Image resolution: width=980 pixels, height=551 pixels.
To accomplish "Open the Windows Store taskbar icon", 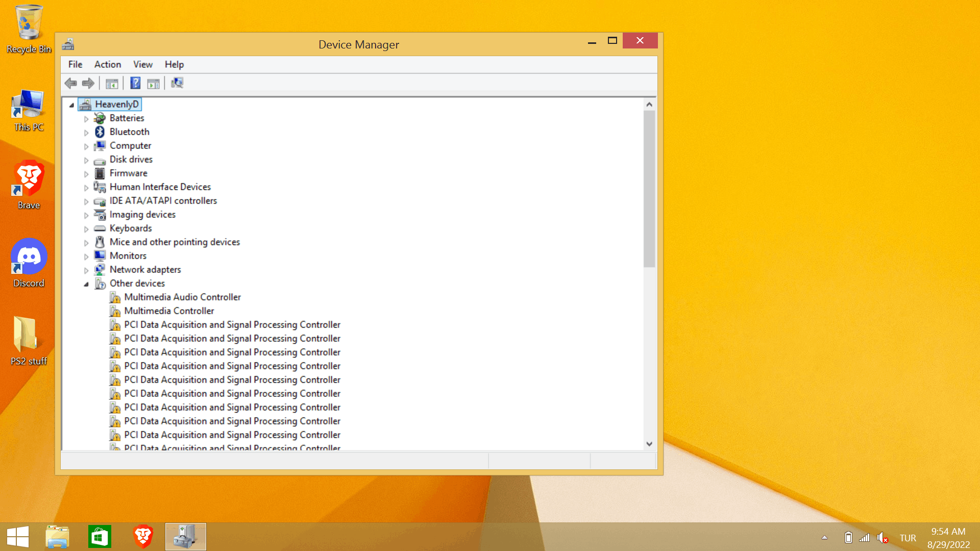I will coord(100,537).
